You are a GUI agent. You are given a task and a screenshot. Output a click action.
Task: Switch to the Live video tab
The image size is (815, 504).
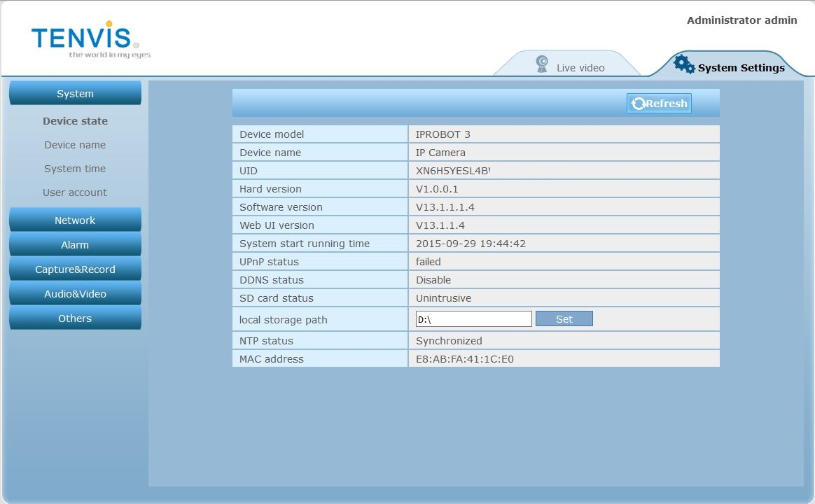tap(580, 68)
